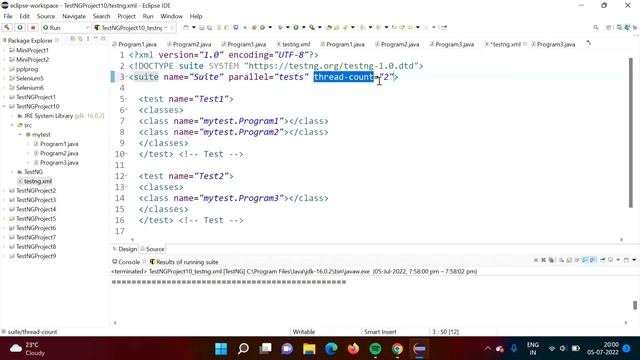Open Firefox from the taskbar
This screenshot has height=360, width=640.
(353, 349)
